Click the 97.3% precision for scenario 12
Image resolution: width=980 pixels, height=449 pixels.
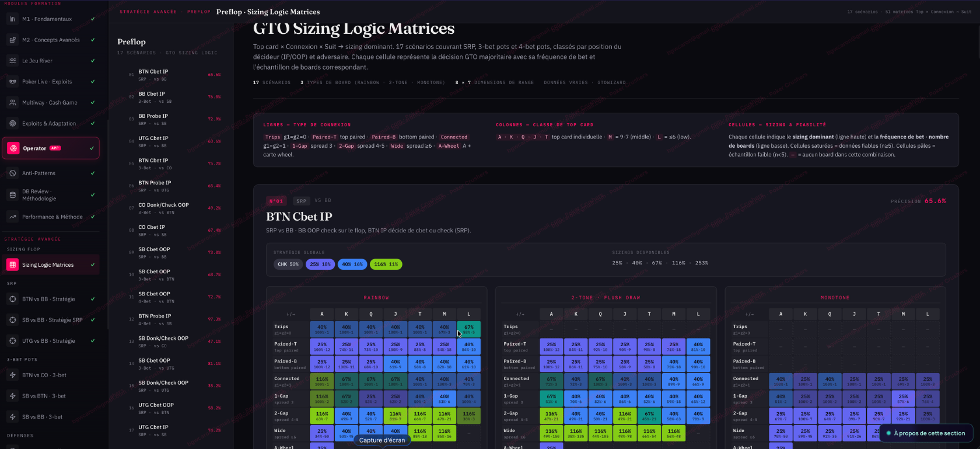pos(214,319)
